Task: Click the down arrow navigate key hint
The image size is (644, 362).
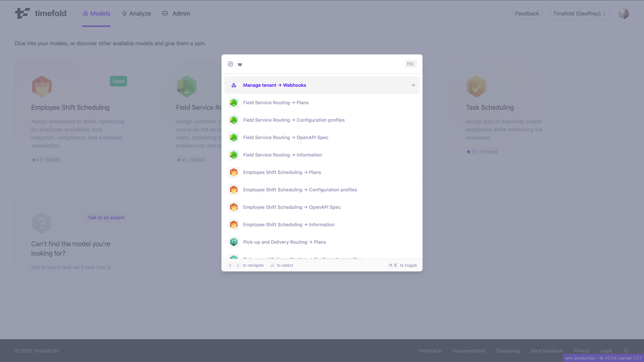Action: 238,265
